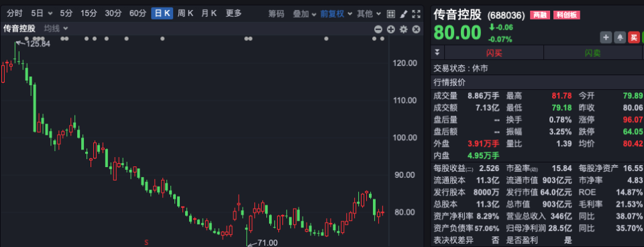The image size is (644, 247).
Task: Click the 资产负债率 value 57.06%
Action: [487, 228]
